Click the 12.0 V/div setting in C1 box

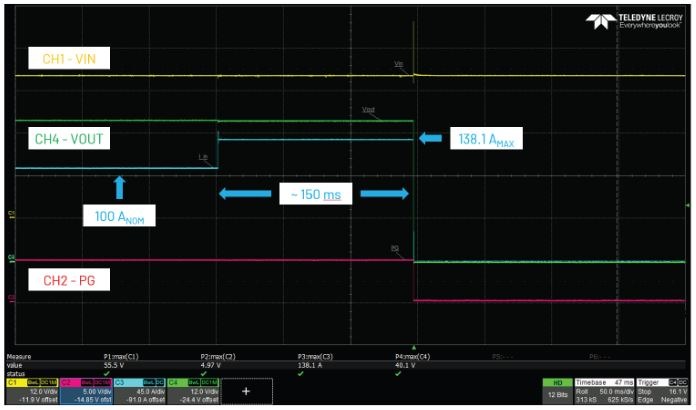pos(44,392)
